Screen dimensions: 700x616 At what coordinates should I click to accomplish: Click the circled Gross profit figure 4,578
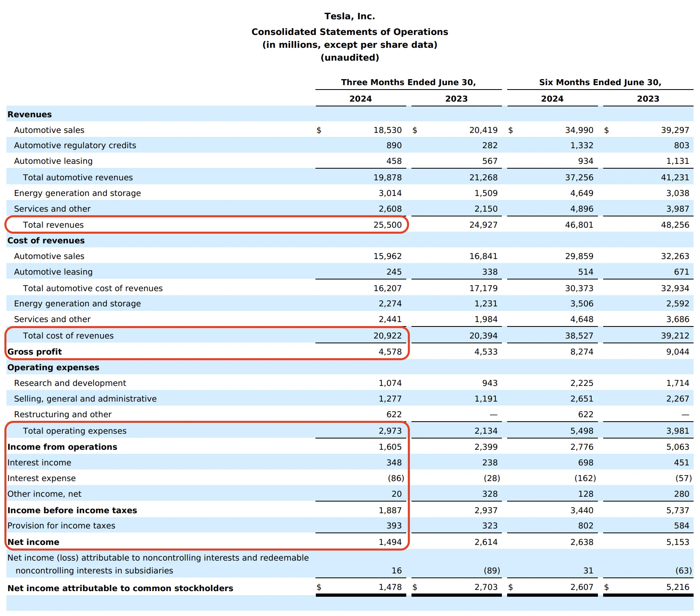click(389, 352)
